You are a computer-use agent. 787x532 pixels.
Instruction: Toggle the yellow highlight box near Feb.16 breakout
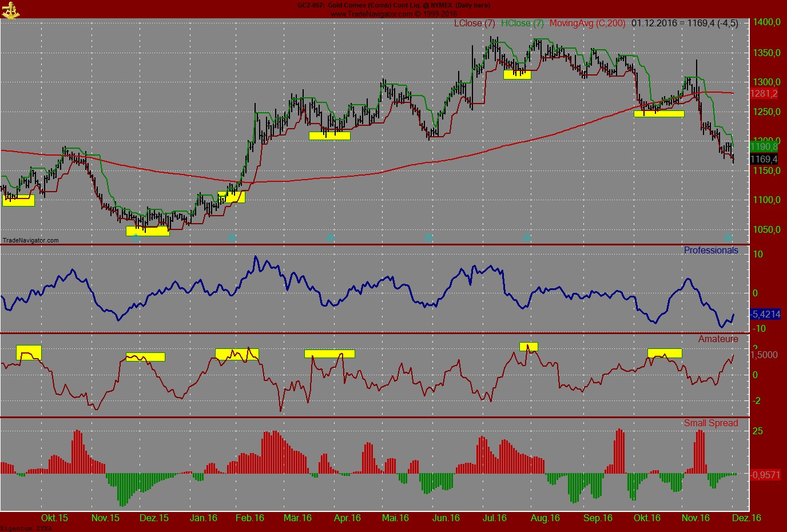click(x=232, y=196)
